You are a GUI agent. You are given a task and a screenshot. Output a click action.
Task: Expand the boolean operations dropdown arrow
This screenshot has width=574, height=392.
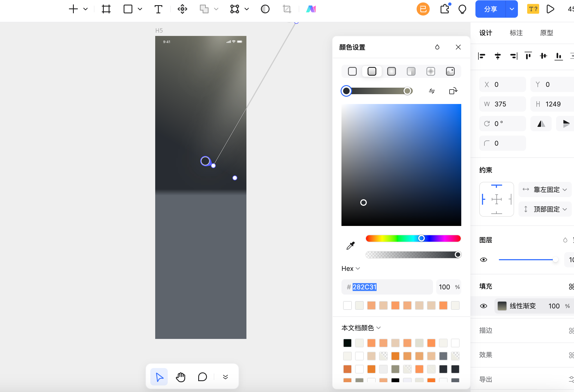(x=216, y=9)
